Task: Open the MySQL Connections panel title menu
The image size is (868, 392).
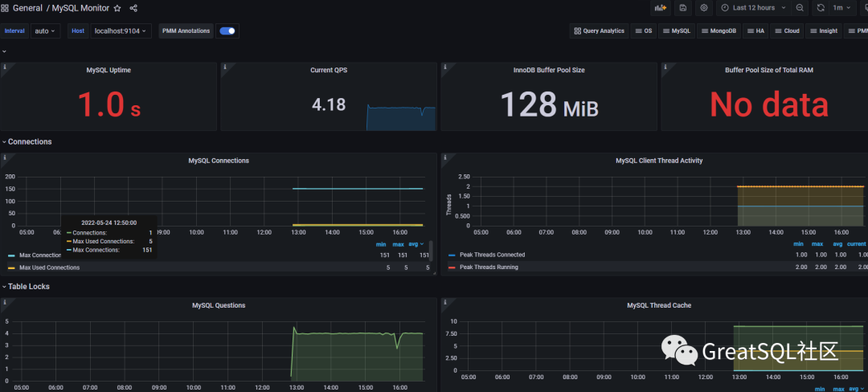Action: [219, 161]
